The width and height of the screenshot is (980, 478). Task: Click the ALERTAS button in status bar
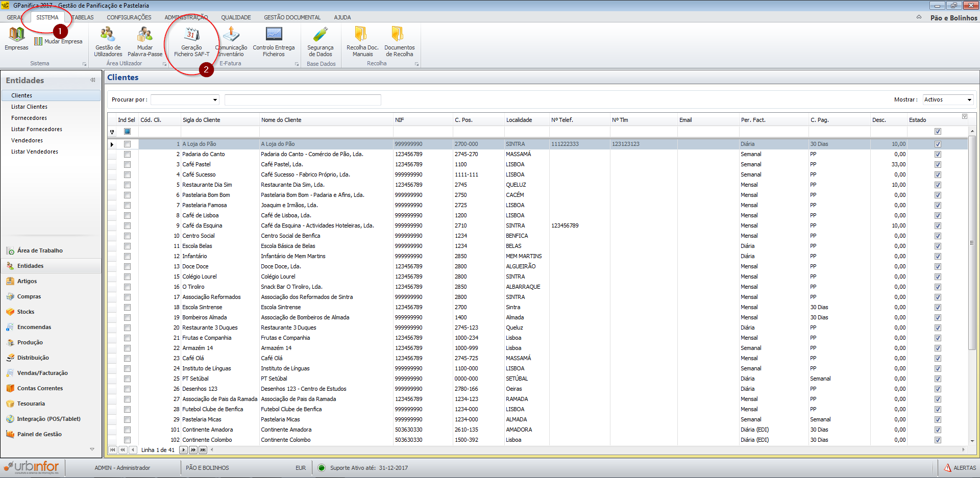(x=960, y=468)
